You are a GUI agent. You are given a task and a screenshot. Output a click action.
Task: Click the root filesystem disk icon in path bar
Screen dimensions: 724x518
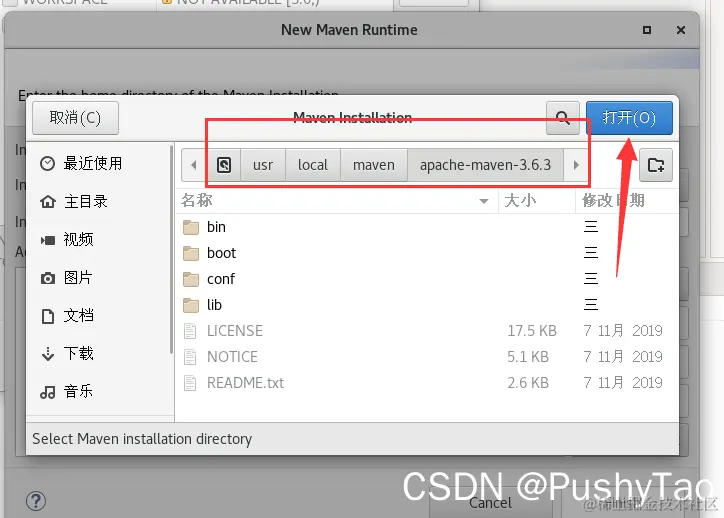tap(224, 165)
